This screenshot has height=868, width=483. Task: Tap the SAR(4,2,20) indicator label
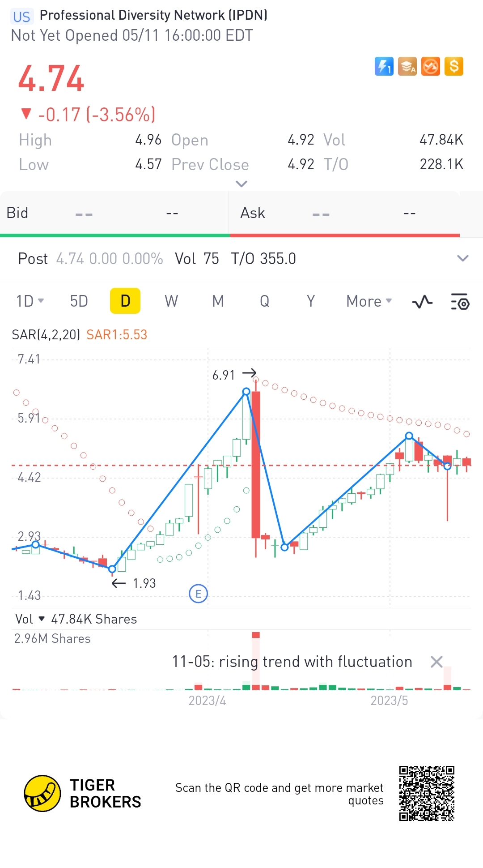coord(46,334)
